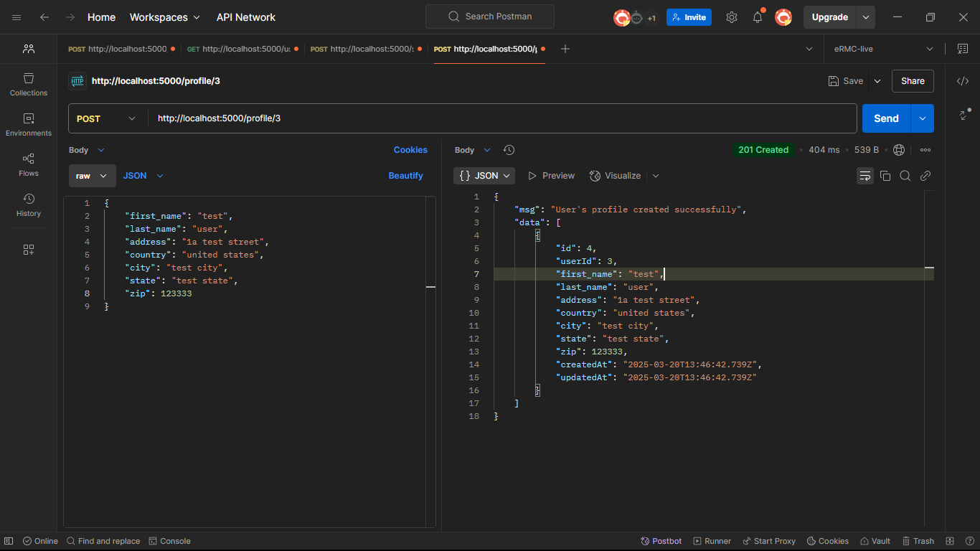The image size is (980, 551).
Task: Switch to response Visualize tab
Action: coord(615,176)
